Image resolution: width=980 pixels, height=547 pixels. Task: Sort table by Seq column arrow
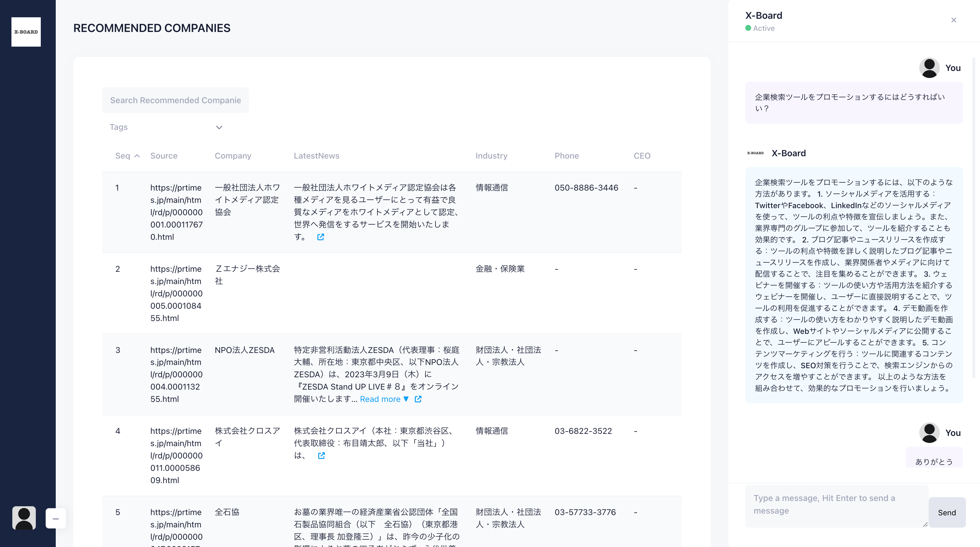137,156
